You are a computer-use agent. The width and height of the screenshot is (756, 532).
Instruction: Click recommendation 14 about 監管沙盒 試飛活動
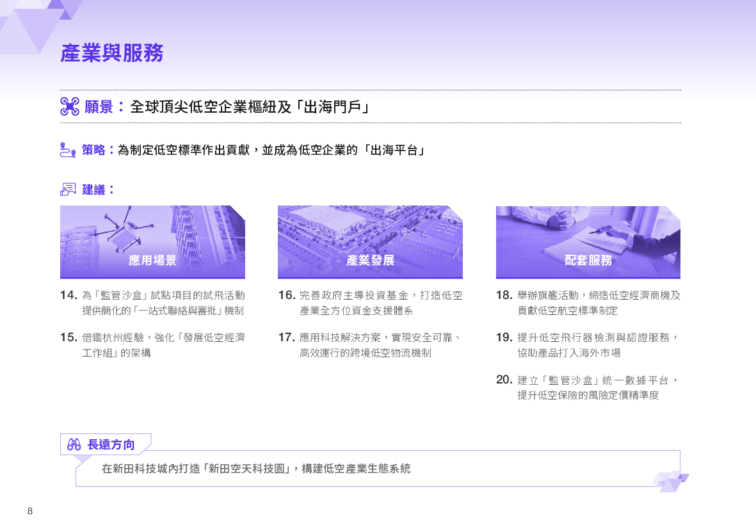click(x=152, y=303)
